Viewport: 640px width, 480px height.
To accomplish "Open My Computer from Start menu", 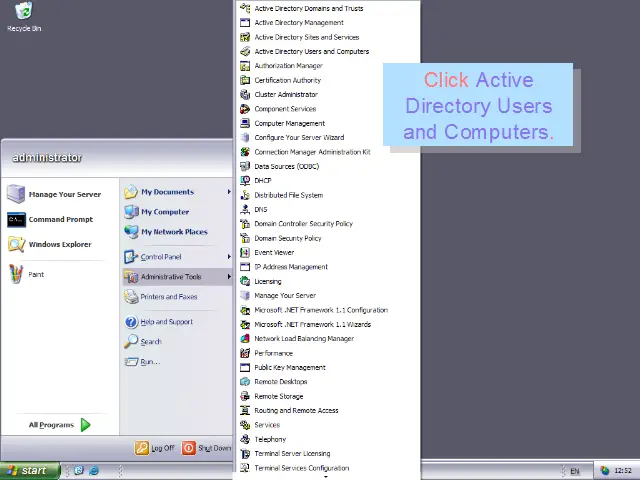I will (x=177, y=212).
